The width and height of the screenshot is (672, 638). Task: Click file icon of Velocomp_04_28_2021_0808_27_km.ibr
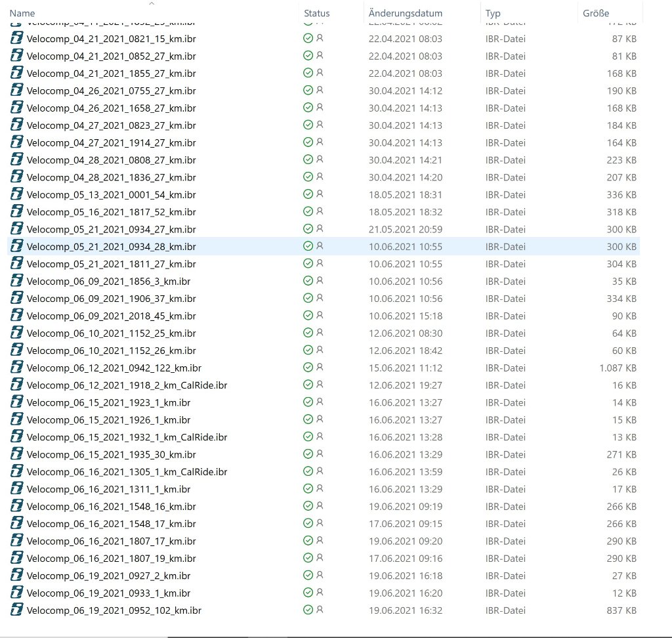coord(16,160)
